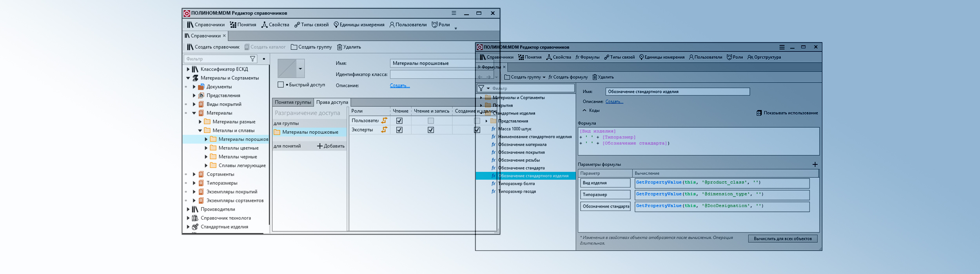Open Единицы измерения in the left window toolbar
Viewport: 980px width, 274px height.
tap(359, 25)
